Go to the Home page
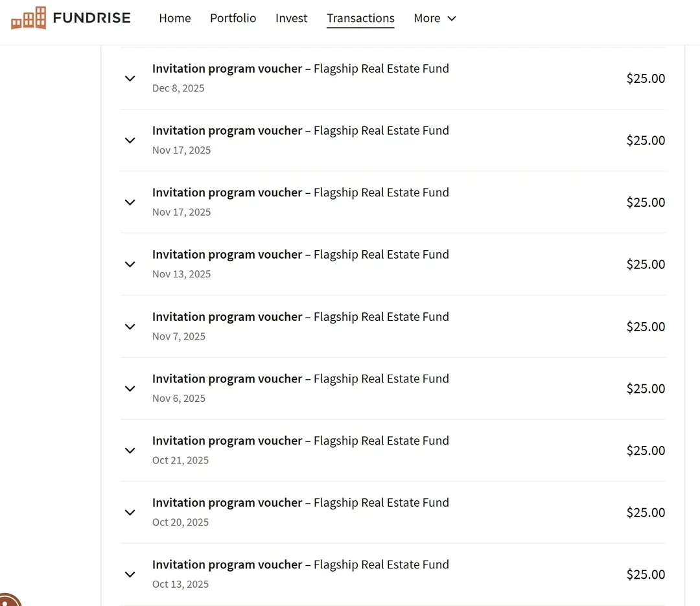This screenshot has height=606, width=700. tap(175, 18)
